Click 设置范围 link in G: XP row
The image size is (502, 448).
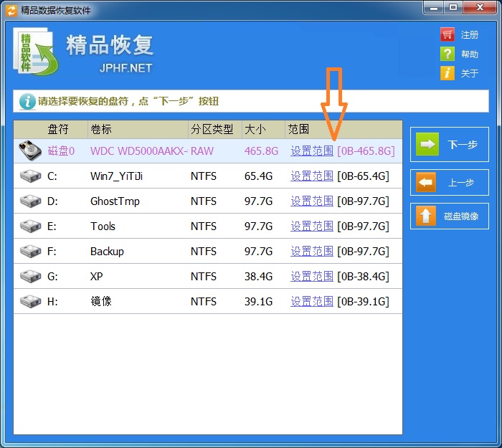coord(312,276)
